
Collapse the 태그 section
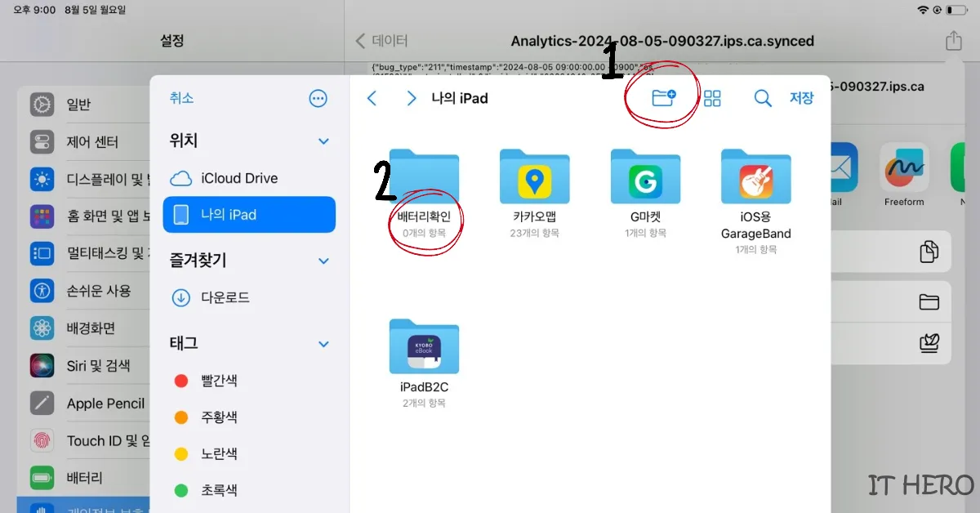point(323,345)
